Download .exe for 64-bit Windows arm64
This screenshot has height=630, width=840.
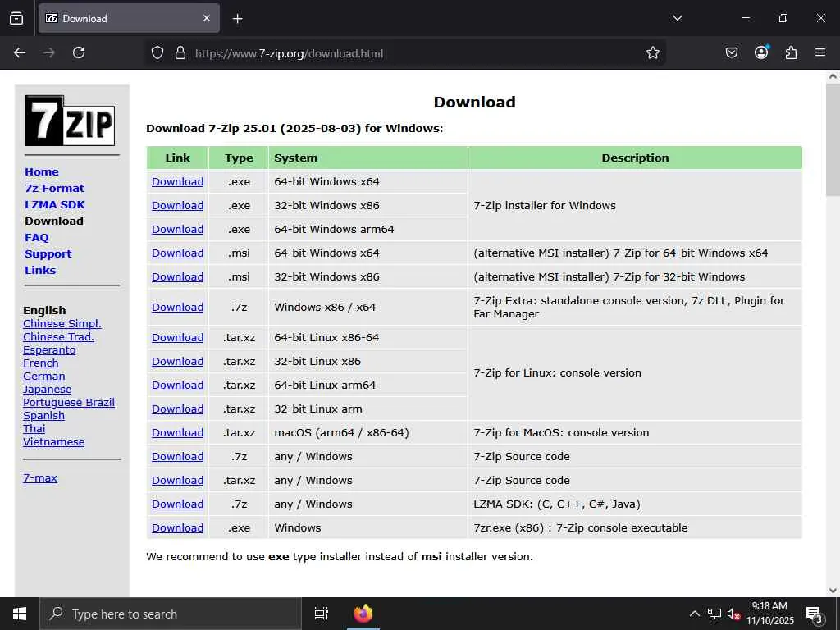tap(177, 230)
